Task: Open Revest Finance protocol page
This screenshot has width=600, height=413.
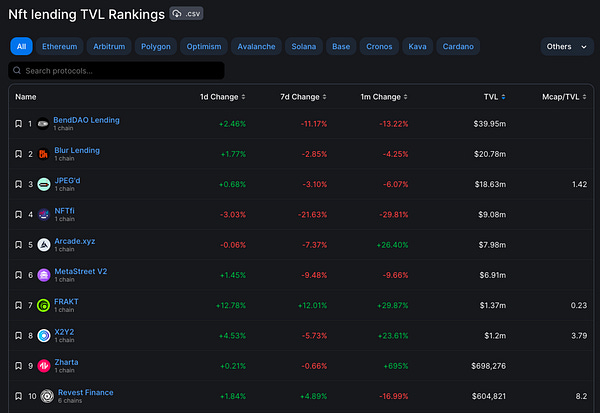Action: click(x=86, y=392)
